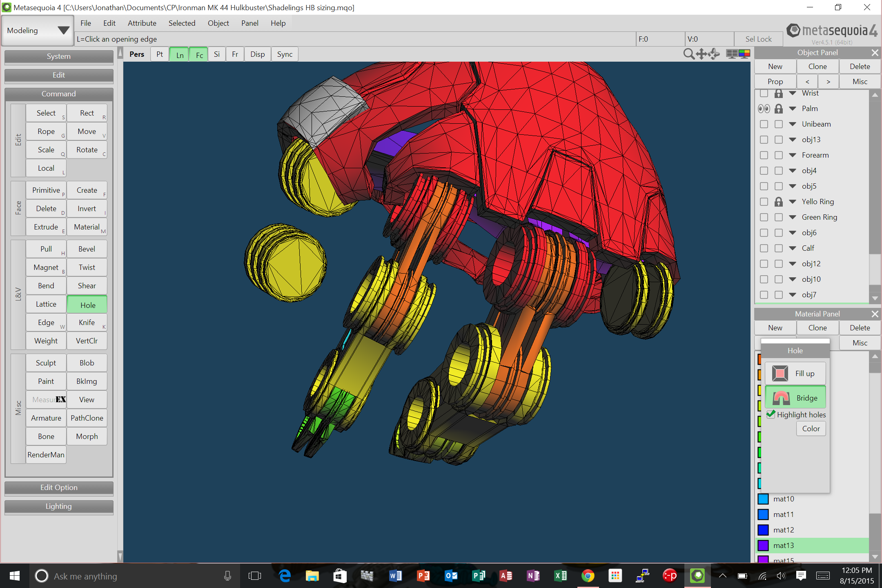Image resolution: width=882 pixels, height=588 pixels.
Task: Open File Explorer from taskbar
Action: point(312,576)
